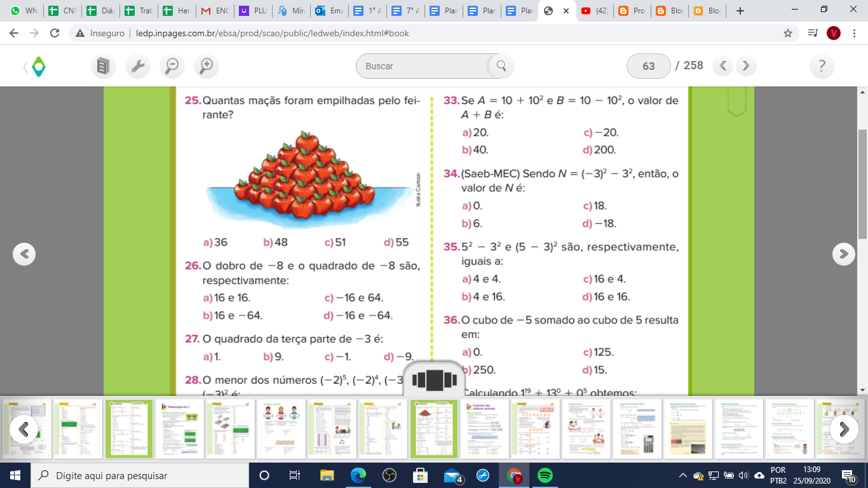This screenshot has width=868, height=488.
Task: Open OBS Studio from the taskbar
Action: pyautogui.click(x=390, y=475)
